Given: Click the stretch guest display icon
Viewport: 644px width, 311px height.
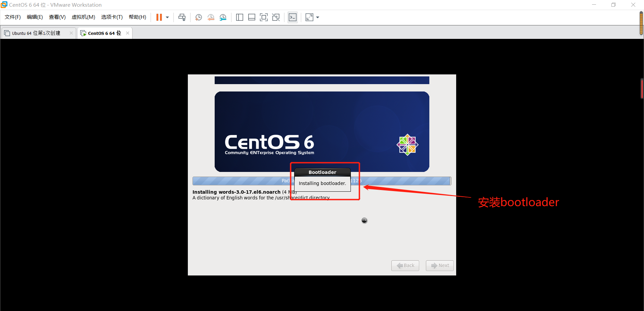Looking at the screenshot, I should (x=309, y=17).
